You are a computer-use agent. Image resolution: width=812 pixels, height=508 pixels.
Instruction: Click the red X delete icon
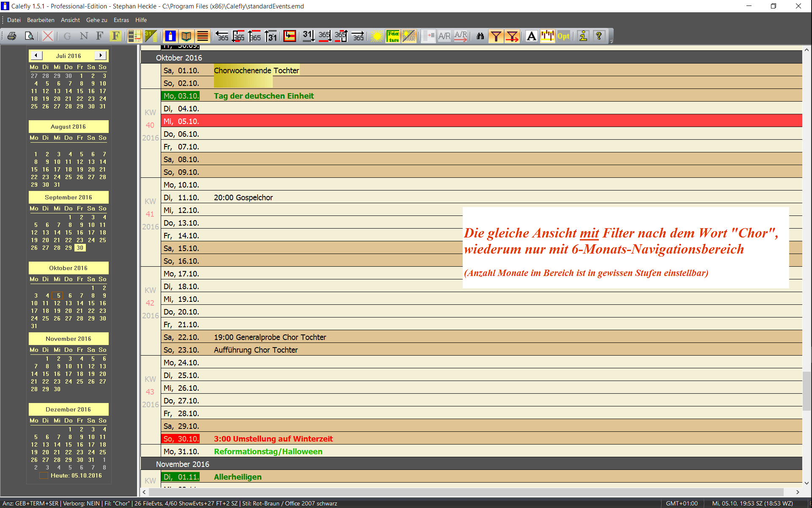point(48,36)
